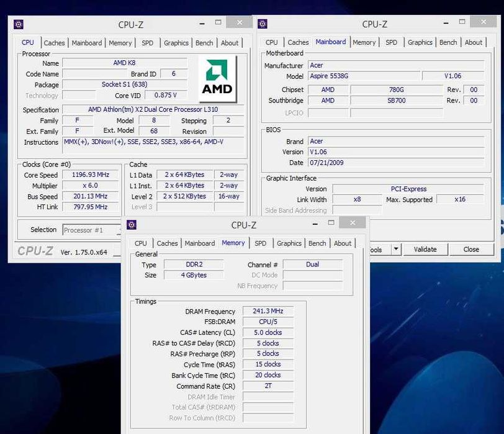Click the Name field showing AMD K8

125,63
